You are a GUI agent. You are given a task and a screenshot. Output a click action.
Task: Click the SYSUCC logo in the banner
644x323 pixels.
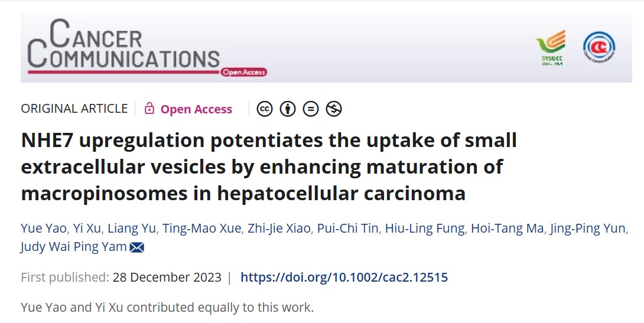tap(550, 47)
